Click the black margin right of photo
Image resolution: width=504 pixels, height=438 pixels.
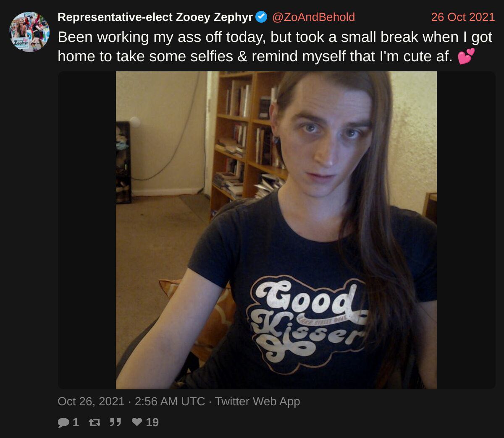pyautogui.click(x=466, y=230)
